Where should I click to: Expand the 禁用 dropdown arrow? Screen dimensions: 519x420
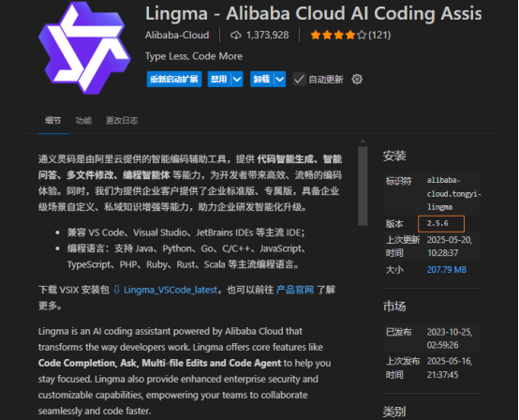pos(237,79)
